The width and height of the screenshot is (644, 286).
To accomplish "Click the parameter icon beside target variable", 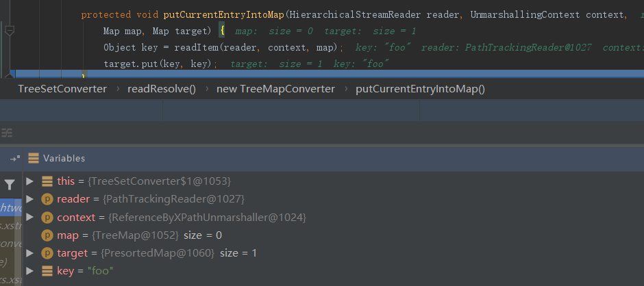I will (x=47, y=253).
